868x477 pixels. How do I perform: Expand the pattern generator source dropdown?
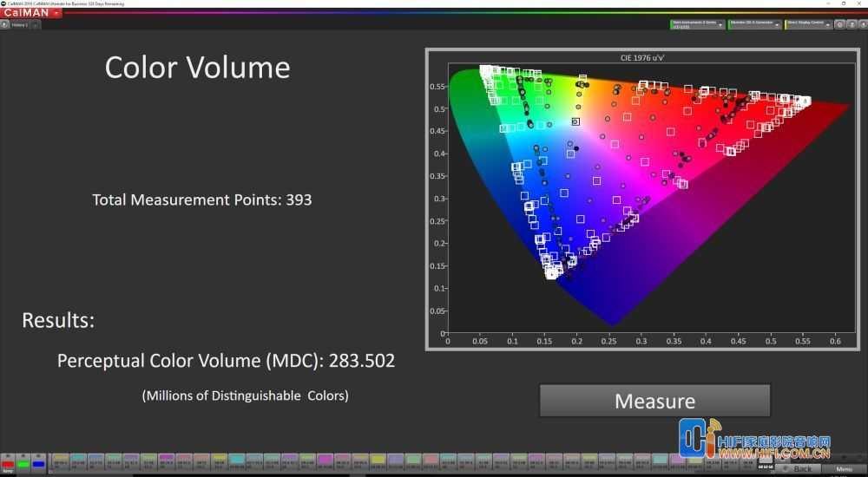(x=754, y=24)
